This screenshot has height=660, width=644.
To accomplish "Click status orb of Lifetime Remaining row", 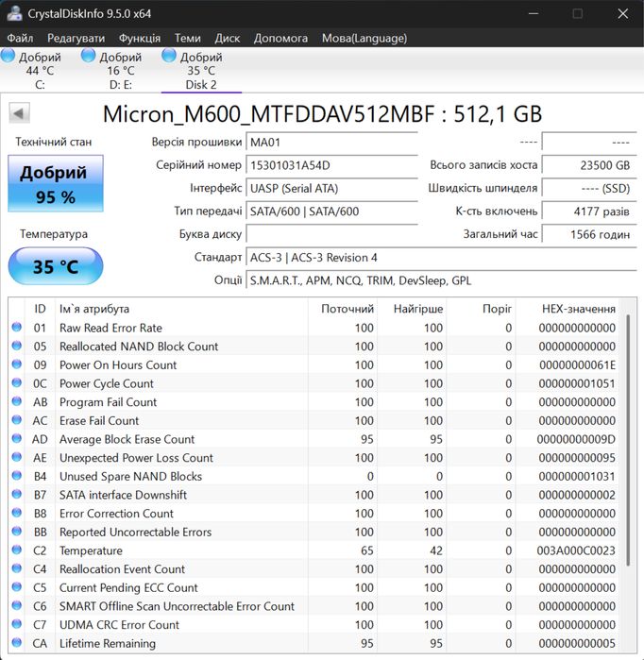I will [x=17, y=642].
